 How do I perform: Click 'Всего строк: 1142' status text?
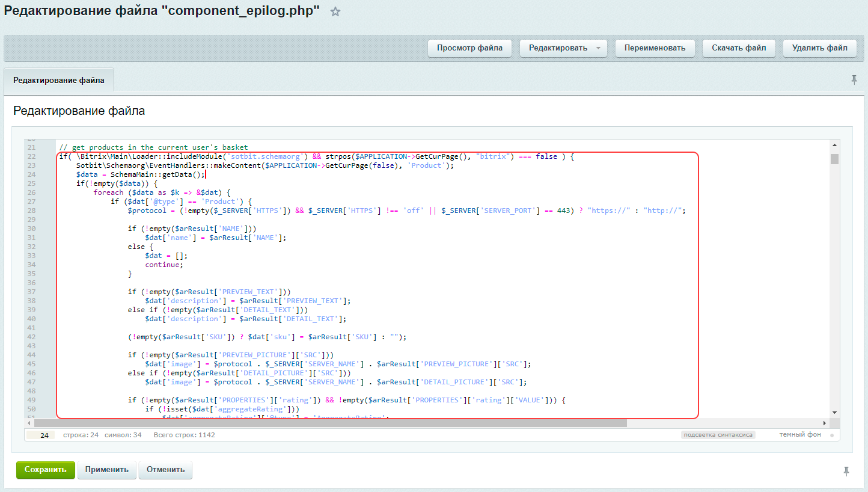(184, 435)
